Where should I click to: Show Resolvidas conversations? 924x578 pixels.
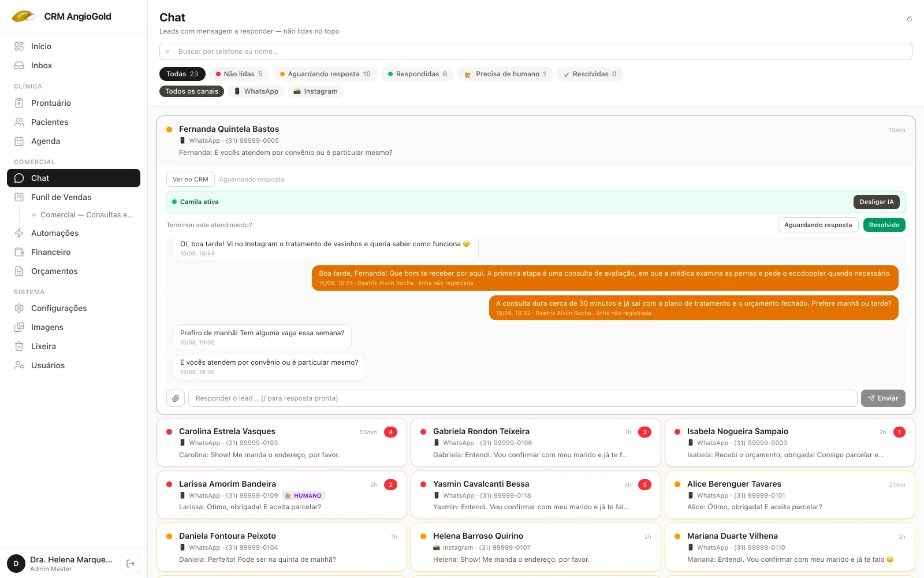(x=590, y=74)
